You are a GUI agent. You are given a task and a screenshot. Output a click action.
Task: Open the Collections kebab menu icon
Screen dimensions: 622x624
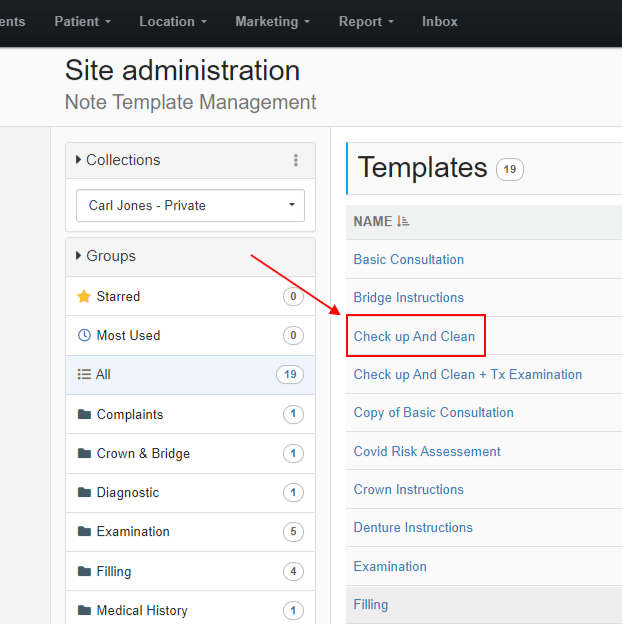[295, 160]
